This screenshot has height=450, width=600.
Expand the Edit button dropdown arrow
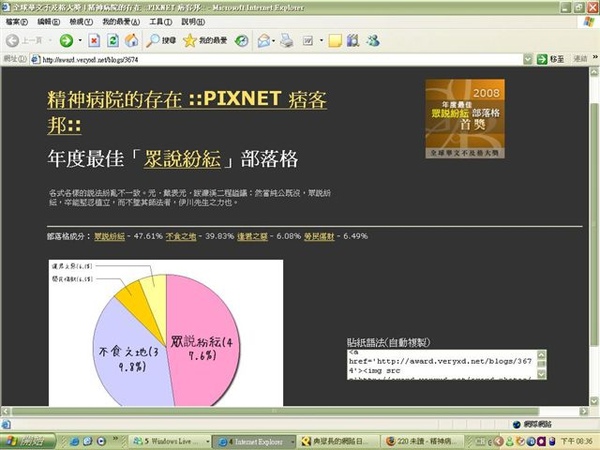click(321, 40)
